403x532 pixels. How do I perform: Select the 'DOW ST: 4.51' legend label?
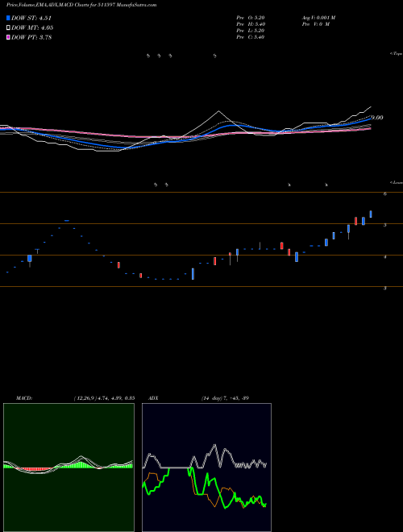pyautogui.click(x=31, y=19)
